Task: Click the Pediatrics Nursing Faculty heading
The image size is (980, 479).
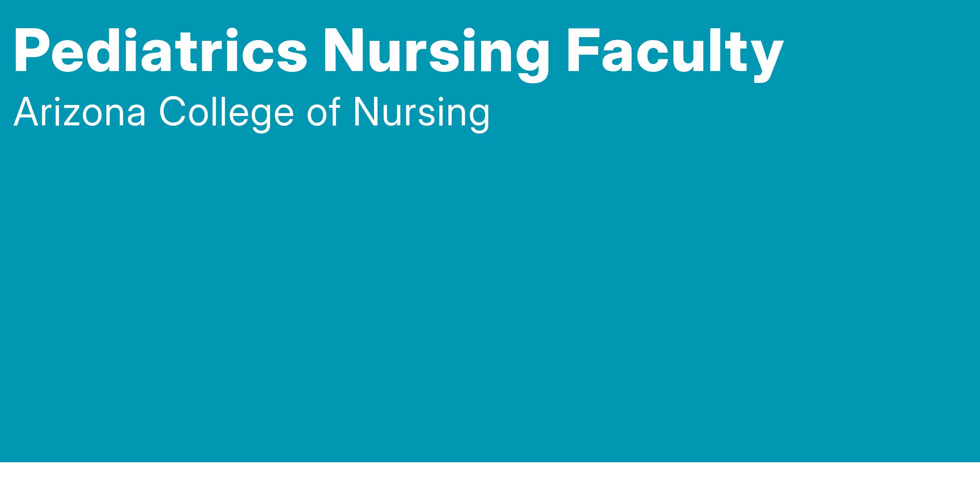Action: 398,51
